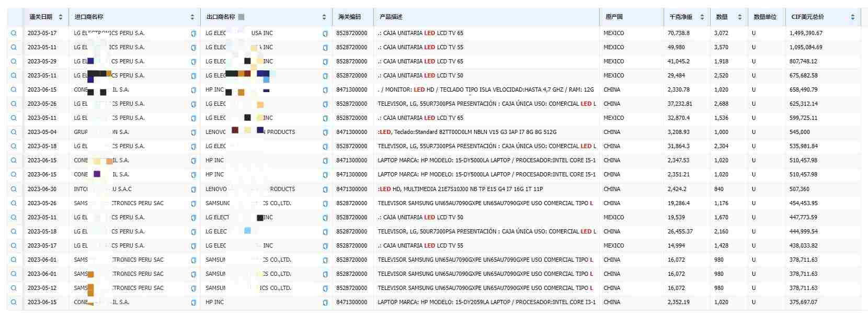
Task: Click origin CHINA in the 2023-06-30 row
Action: point(612,189)
